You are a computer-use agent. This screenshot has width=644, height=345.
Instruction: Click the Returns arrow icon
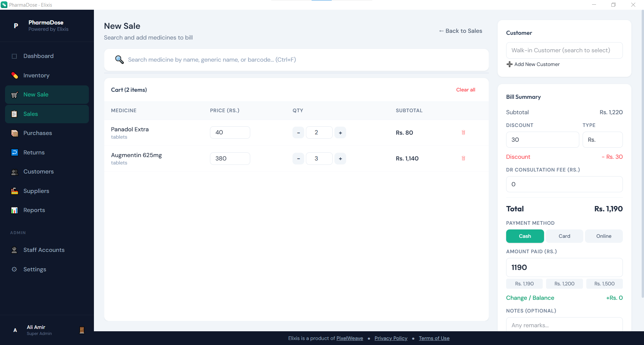click(x=14, y=152)
